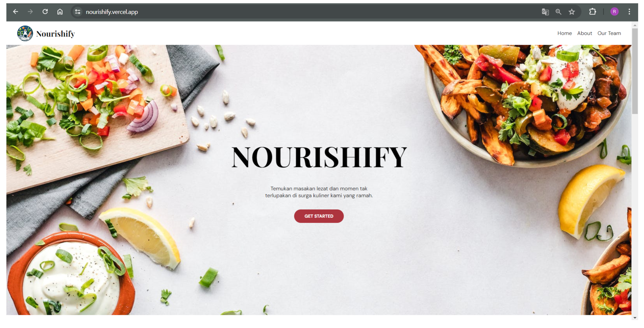The width and height of the screenshot is (644, 328).
Task: Click the red GET STARTED button
Action: click(319, 216)
